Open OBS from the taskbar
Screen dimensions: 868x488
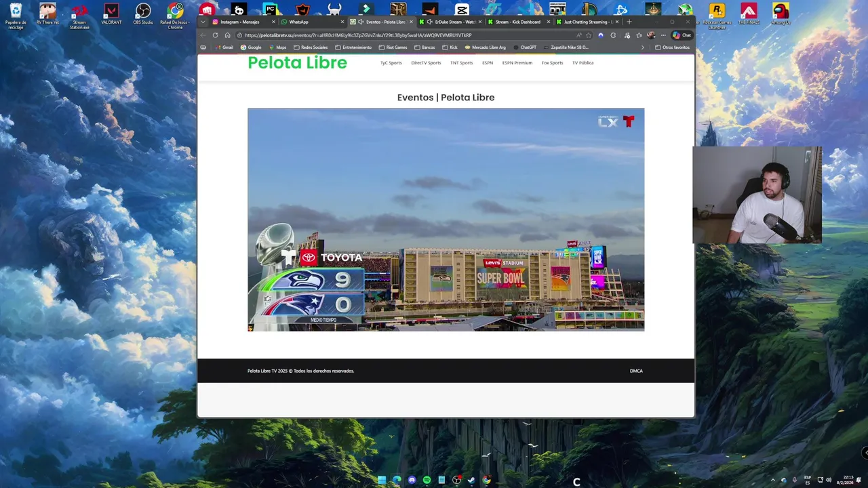pyautogui.click(x=456, y=480)
